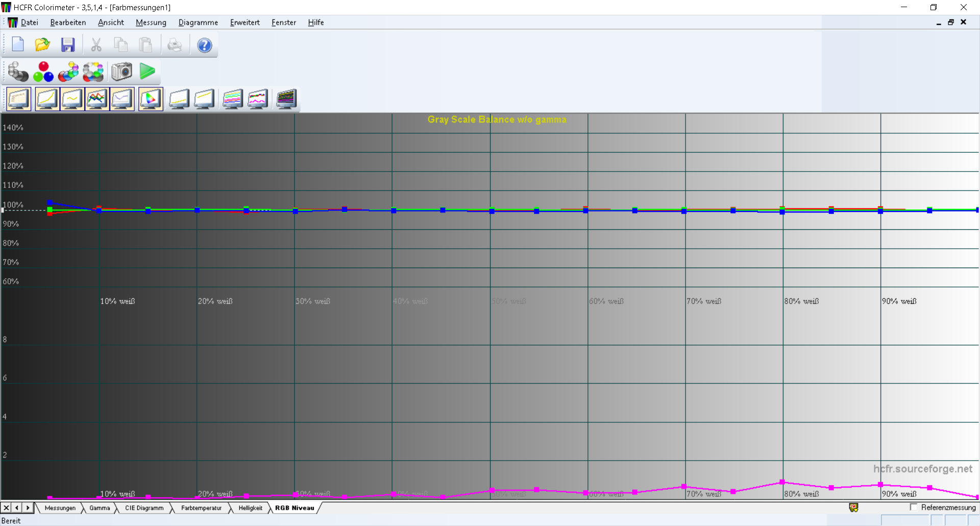The image size is (980, 526).
Task: Click the 80% weiß magenta delta marker
Action: tap(782, 482)
